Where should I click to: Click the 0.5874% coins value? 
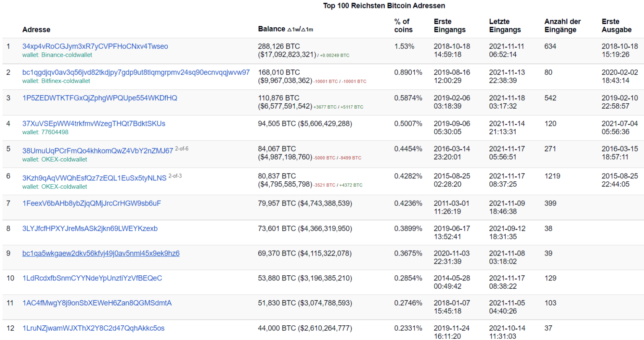pos(408,98)
